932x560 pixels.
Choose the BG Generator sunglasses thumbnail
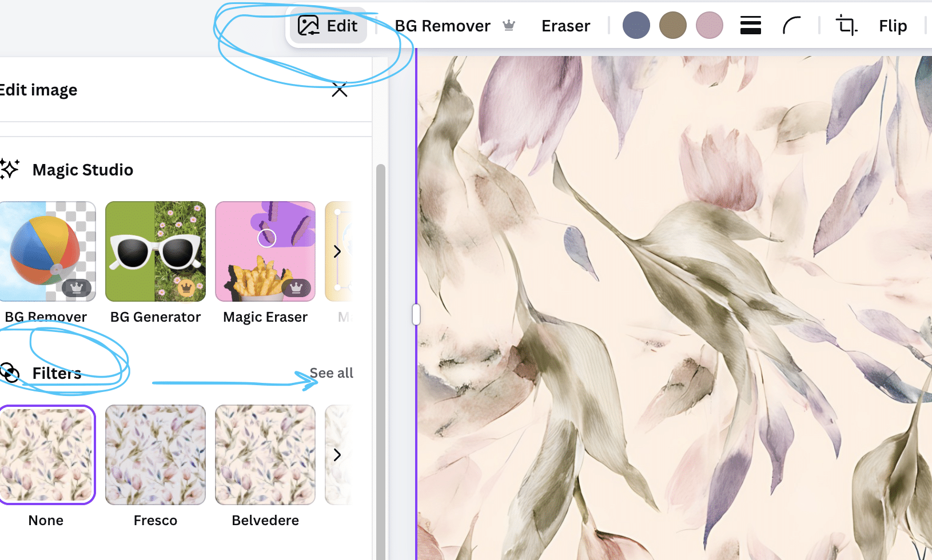pos(156,251)
